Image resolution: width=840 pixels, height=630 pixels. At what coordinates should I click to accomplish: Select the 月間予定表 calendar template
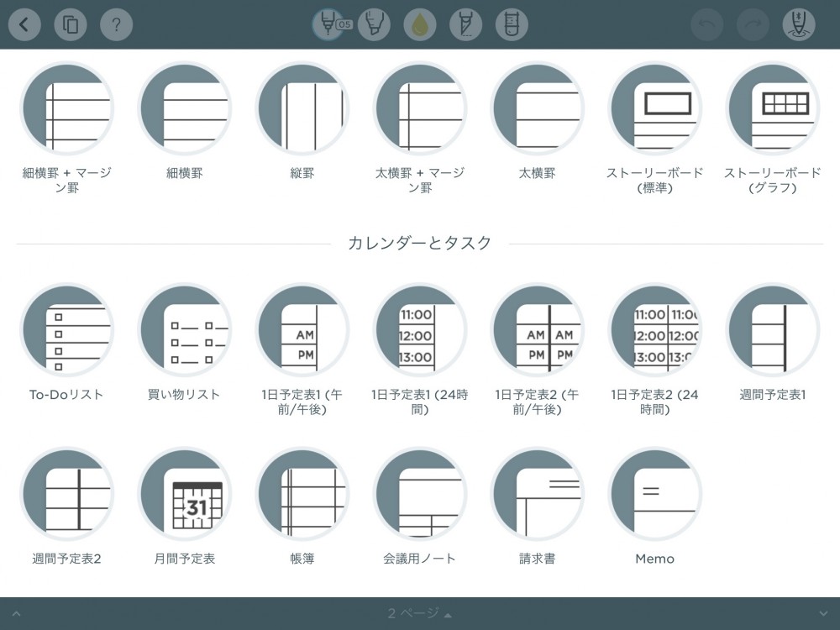[x=184, y=494]
